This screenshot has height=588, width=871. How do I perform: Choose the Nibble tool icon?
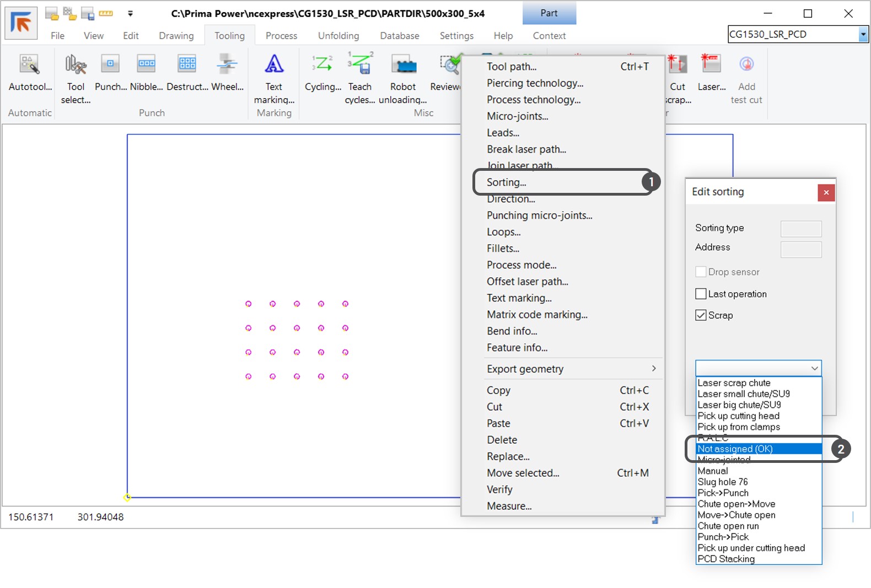146,65
